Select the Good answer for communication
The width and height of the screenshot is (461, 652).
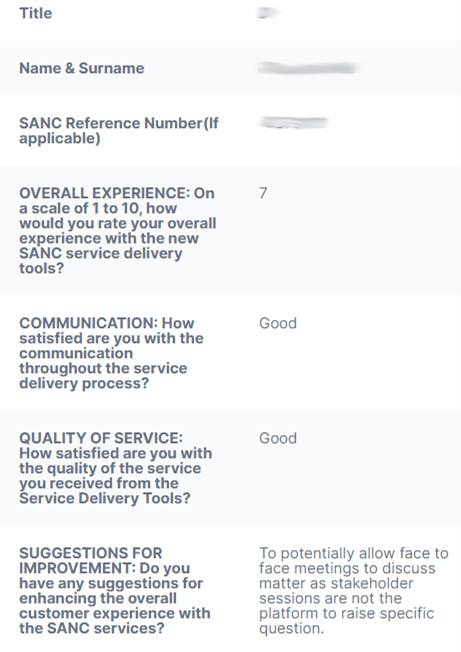(278, 323)
